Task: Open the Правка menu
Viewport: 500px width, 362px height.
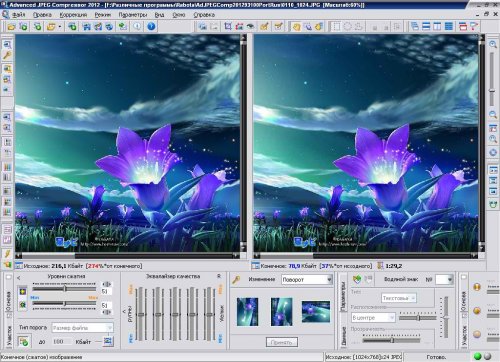Action: [42, 15]
